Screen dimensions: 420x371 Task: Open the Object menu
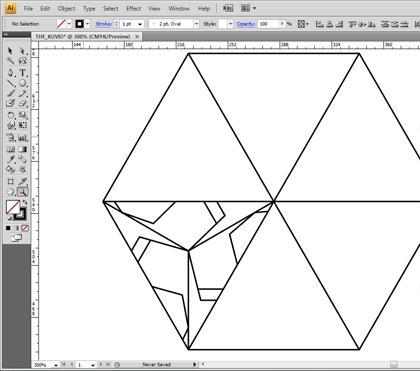click(x=66, y=8)
